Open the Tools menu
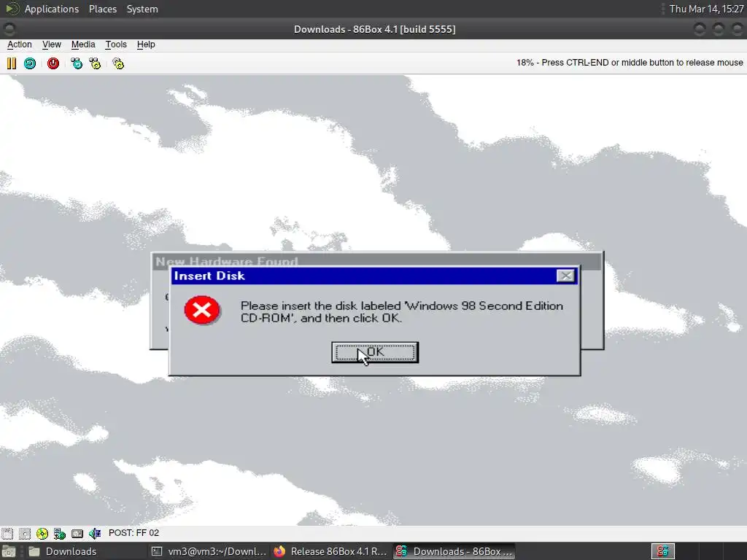The width and height of the screenshot is (747, 560). [116, 44]
